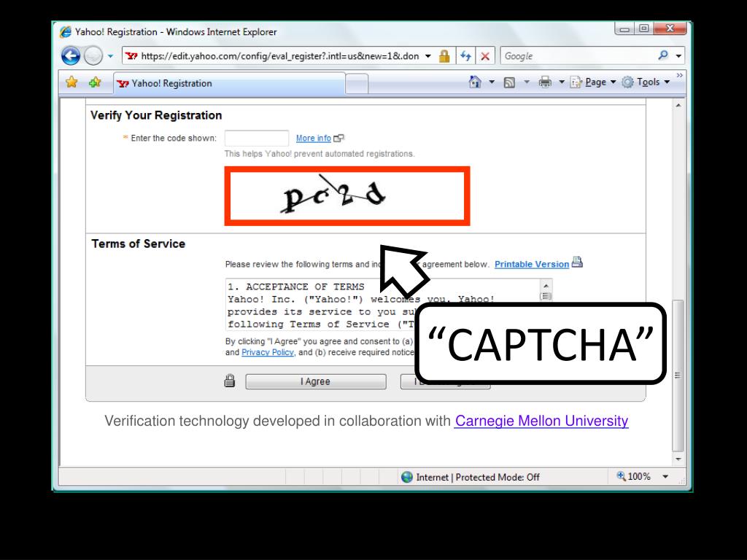The image size is (747, 560).
Task: Open the Tools menu
Action: 646,82
